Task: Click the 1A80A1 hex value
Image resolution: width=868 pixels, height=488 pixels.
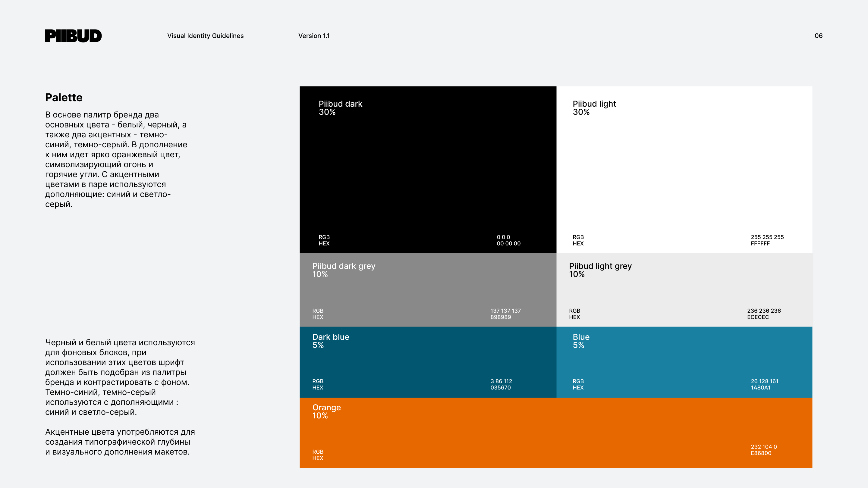Action: pos(760,387)
